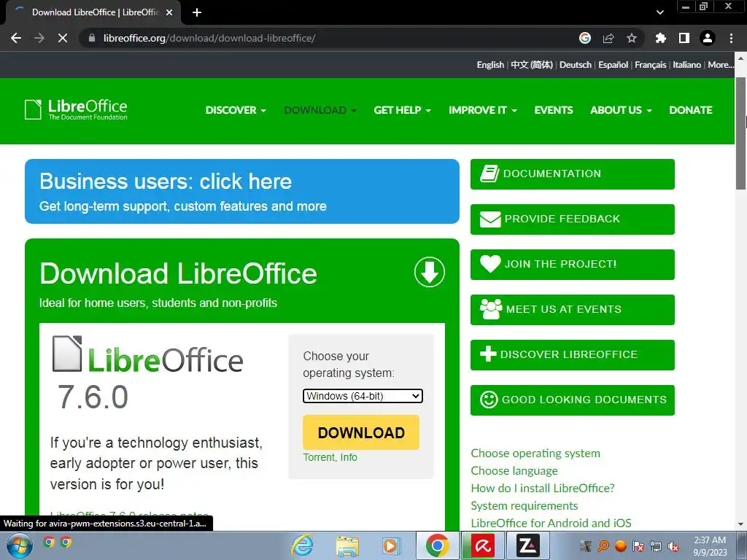Click the Business users banner
Viewport: 747px width, 560px height.
(x=242, y=192)
